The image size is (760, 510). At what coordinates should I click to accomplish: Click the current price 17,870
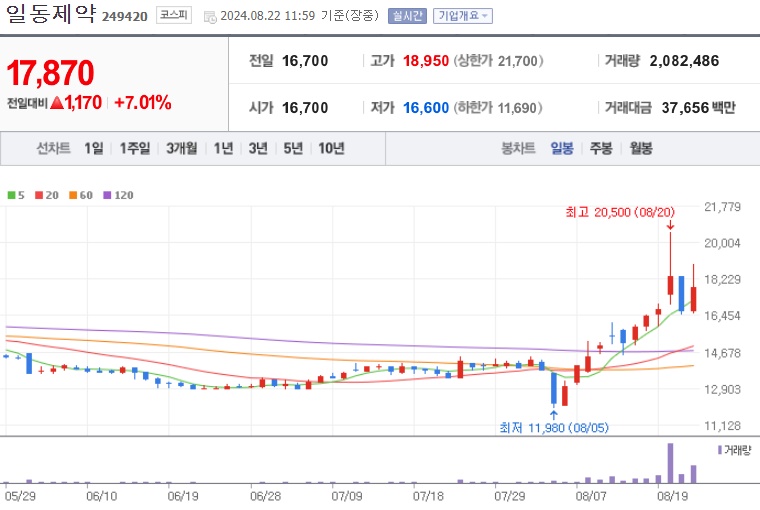pyautogui.click(x=50, y=73)
